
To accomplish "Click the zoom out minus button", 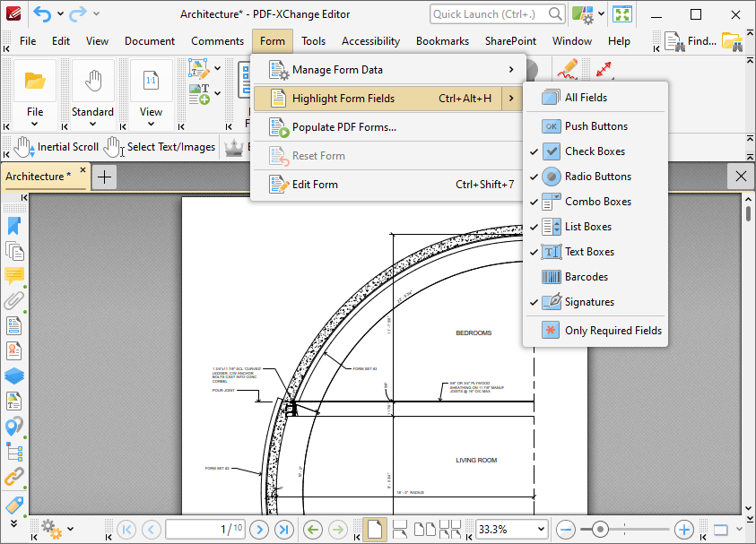I will pyautogui.click(x=566, y=530).
